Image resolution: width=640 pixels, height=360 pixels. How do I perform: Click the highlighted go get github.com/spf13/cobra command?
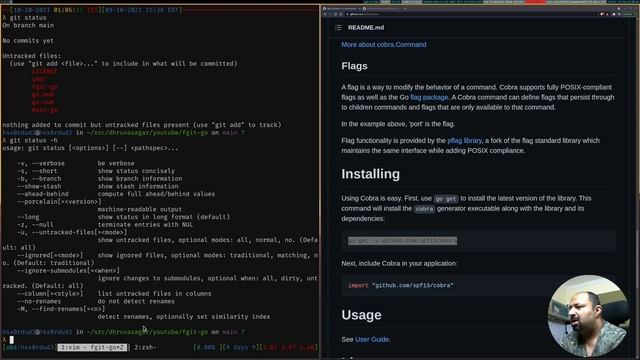(x=402, y=241)
